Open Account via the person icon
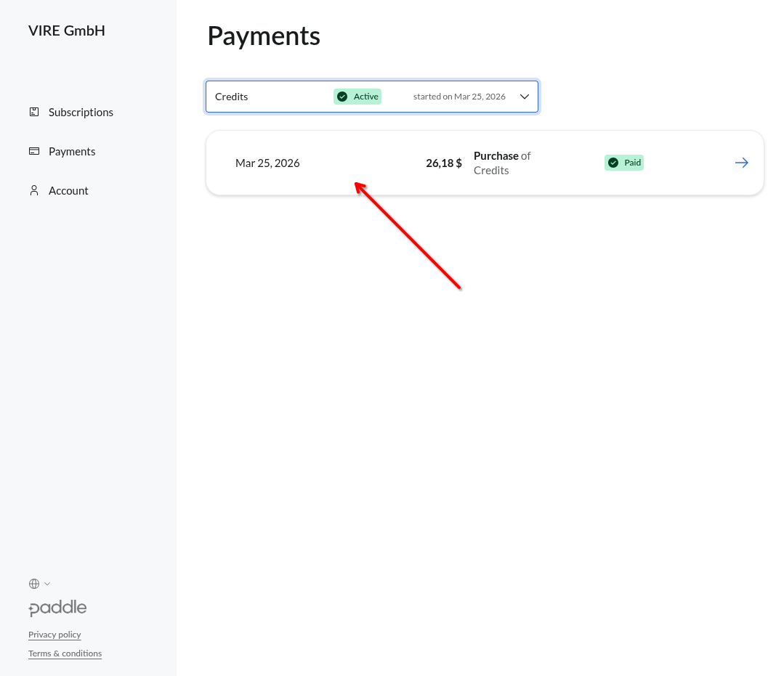 pyautogui.click(x=33, y=190)
